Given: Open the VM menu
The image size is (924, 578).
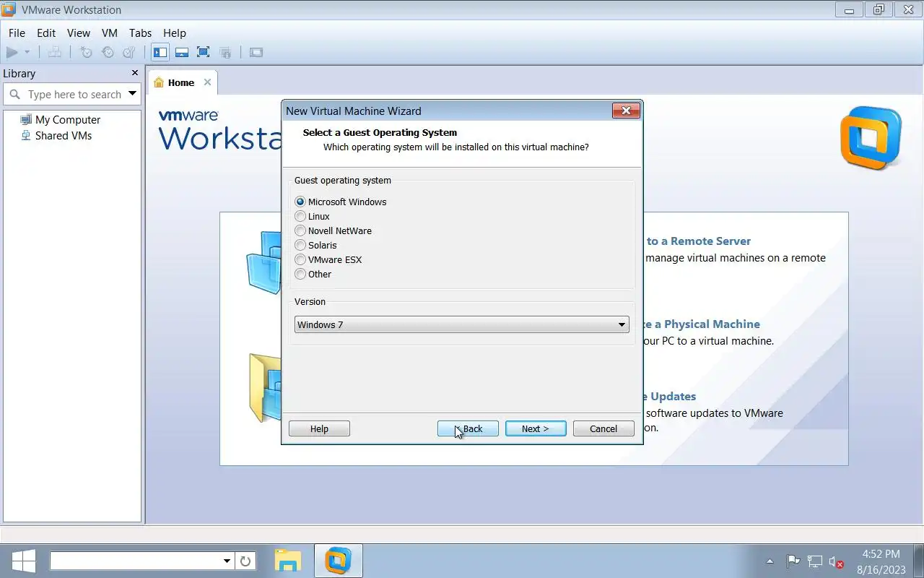Looking at the screenshot, I should click(x=110, y=33).
